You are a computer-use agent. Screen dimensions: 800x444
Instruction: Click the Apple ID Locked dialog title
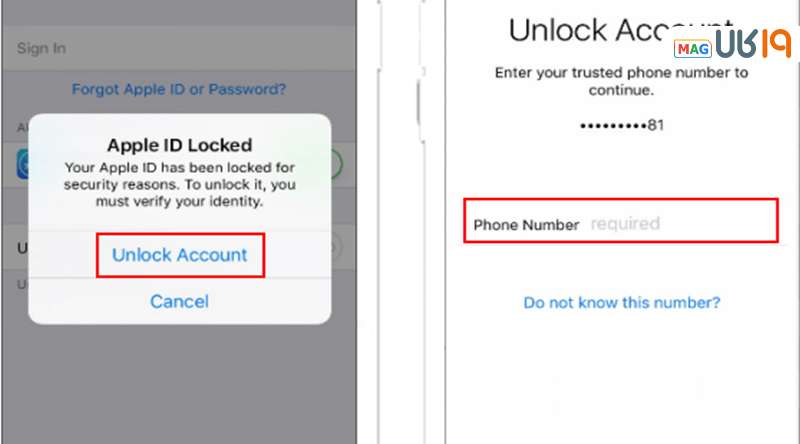(x=180, y=146)
